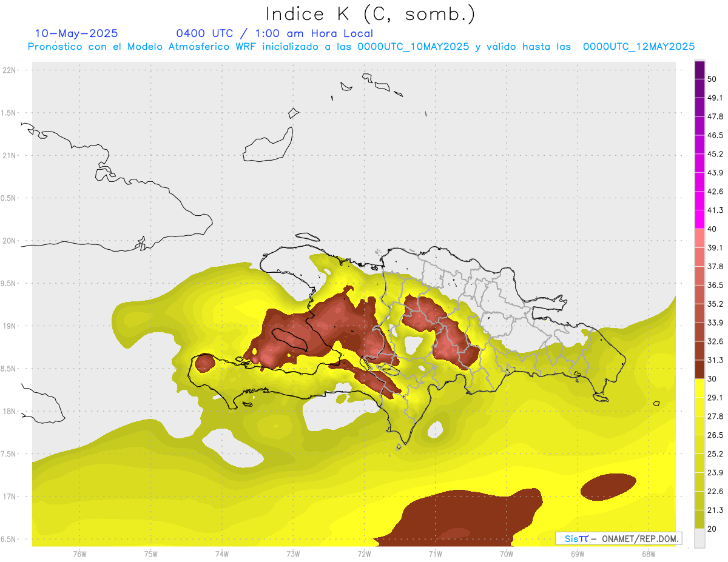Select the '20' color scale value
Viewport: 728px width, 562px height.
pos(712,529)
